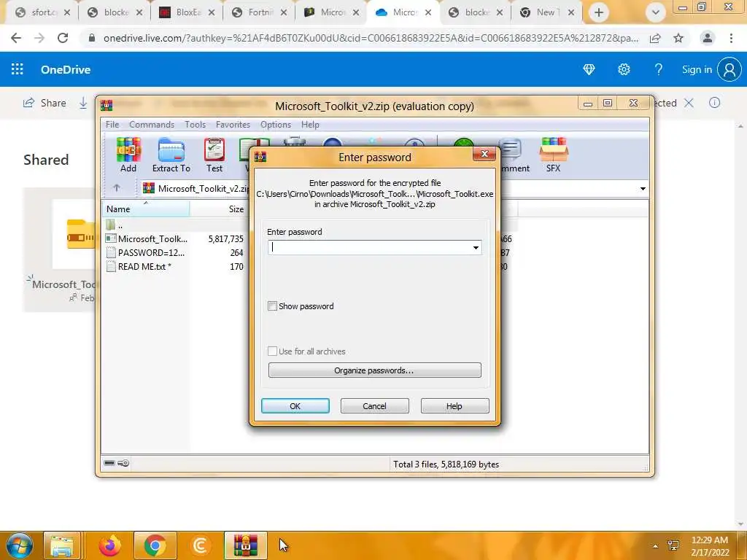
Task: Click OneDrive logo text
Action: pyautogui.click(x=65, y=69)
